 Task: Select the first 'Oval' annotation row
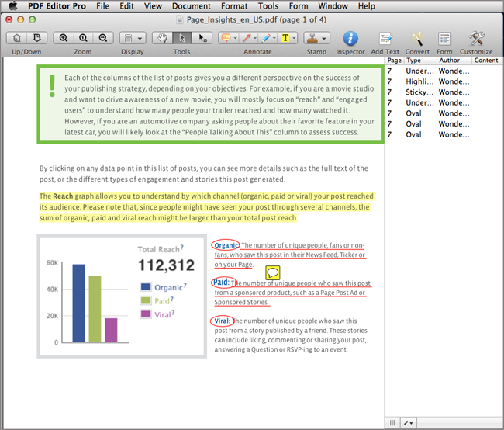444,113
